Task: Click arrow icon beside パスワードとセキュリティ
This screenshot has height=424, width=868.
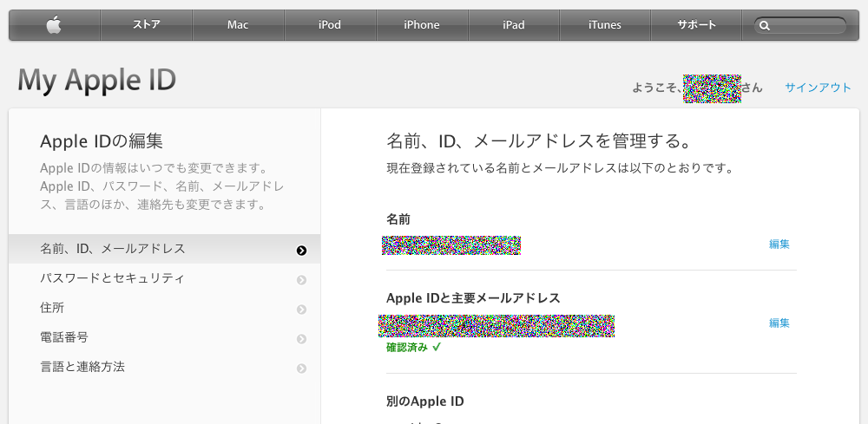Action: pyautogui.click(x=301, y=280)
